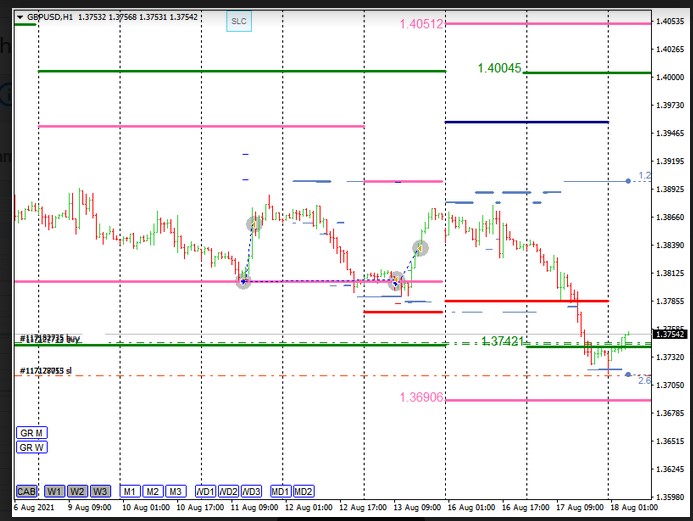Toggle the GR M grid button
The width and height of the screenshot is (693, 521).
[31, 433]
